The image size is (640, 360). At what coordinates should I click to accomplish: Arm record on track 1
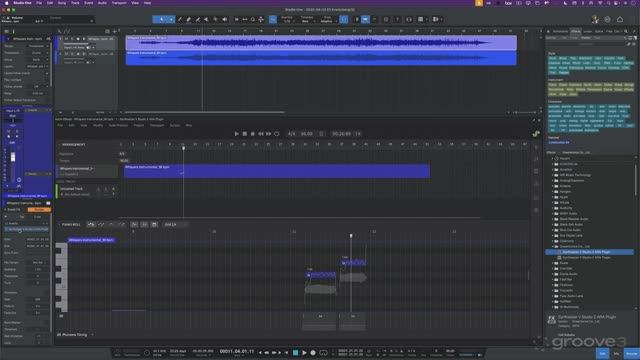[x=78, y=39]
